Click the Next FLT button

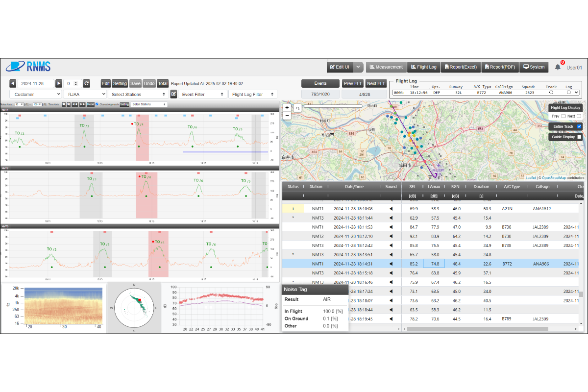pyautogui.click(x=375, y=83)
